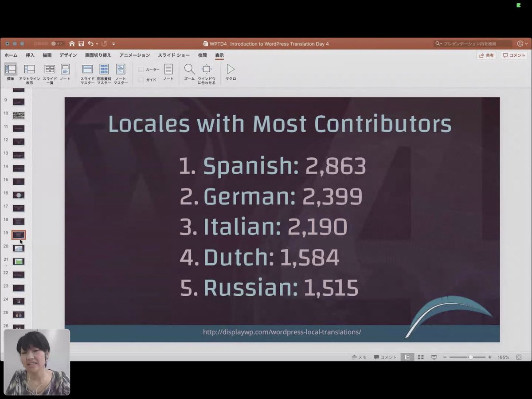Open the 画面切り替え transitions tab
The width and height of the screenshot is (532, 399).
coord(98,55)
